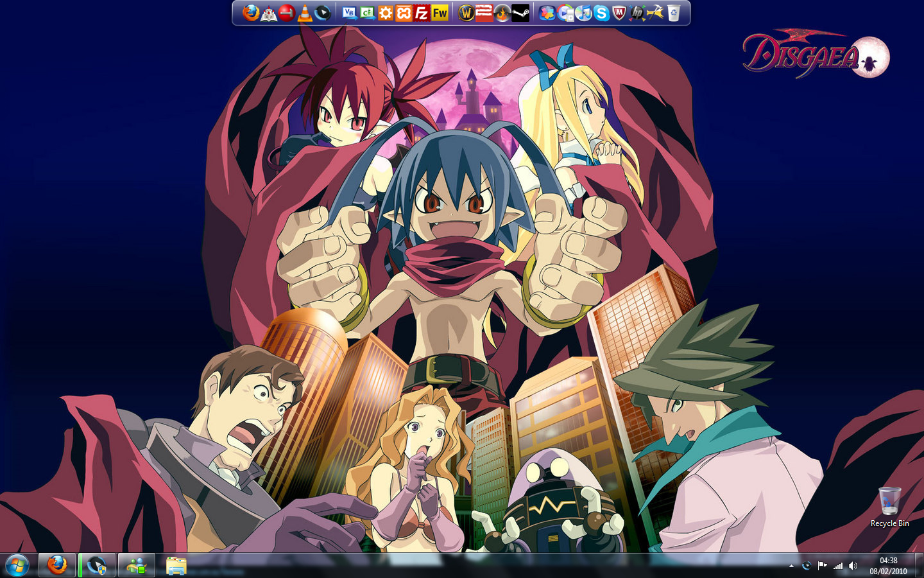
Task: Open the network signal tray icon
Action: pos(837,566)
